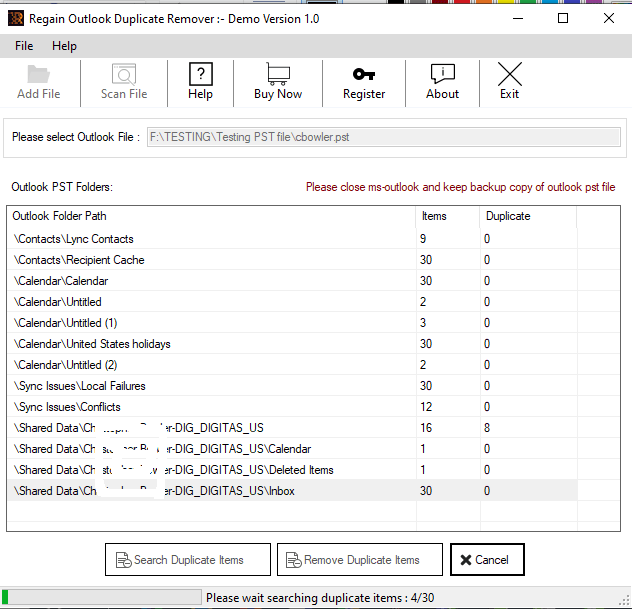Click the Add File folder icon
Viewport: 632px width, 609px height.
coord(39,74)
